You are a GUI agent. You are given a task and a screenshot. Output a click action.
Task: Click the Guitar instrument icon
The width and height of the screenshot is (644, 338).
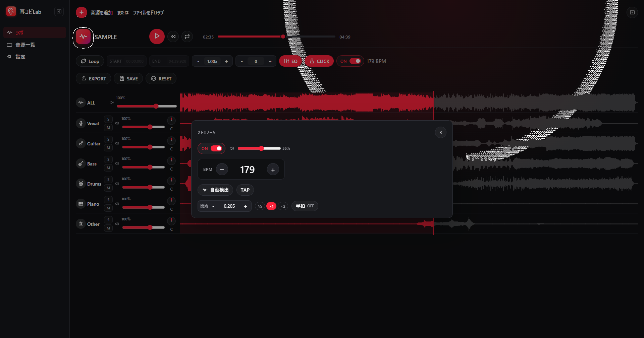point(81,143)
